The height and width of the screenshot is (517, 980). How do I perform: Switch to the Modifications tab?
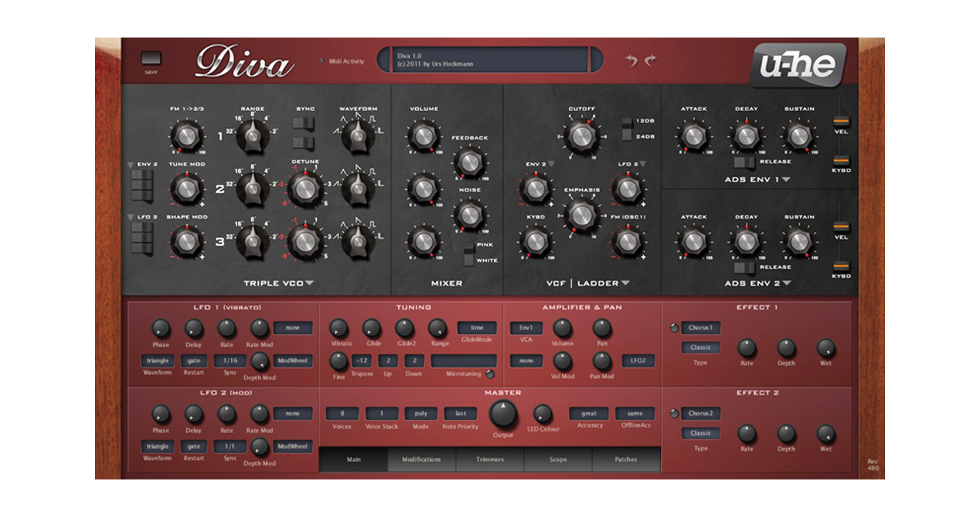422,460
